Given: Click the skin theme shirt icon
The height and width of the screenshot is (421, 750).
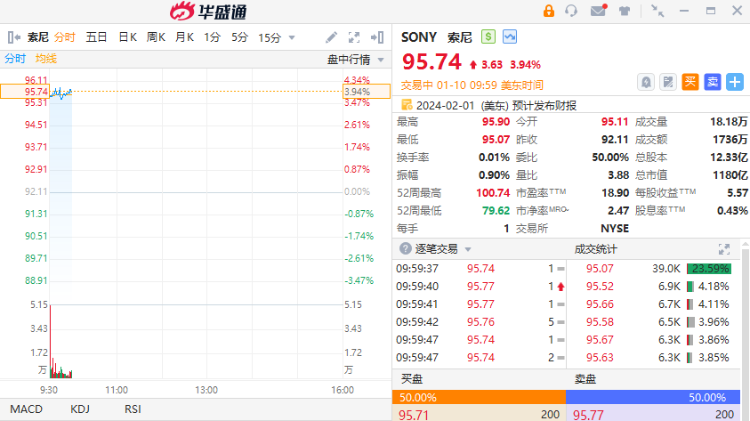Looking at the screenshot, I should click(624, 11).
